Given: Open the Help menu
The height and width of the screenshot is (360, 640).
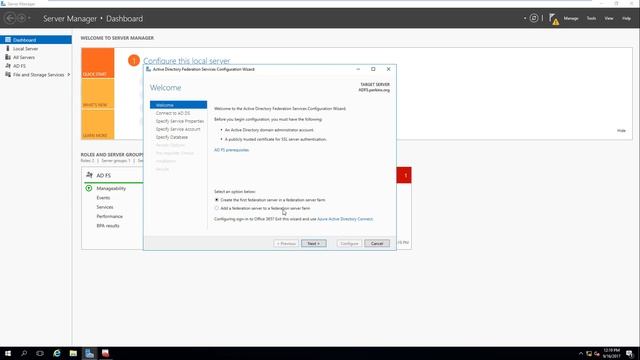Looking at the screenshot, I should point(626,18).
